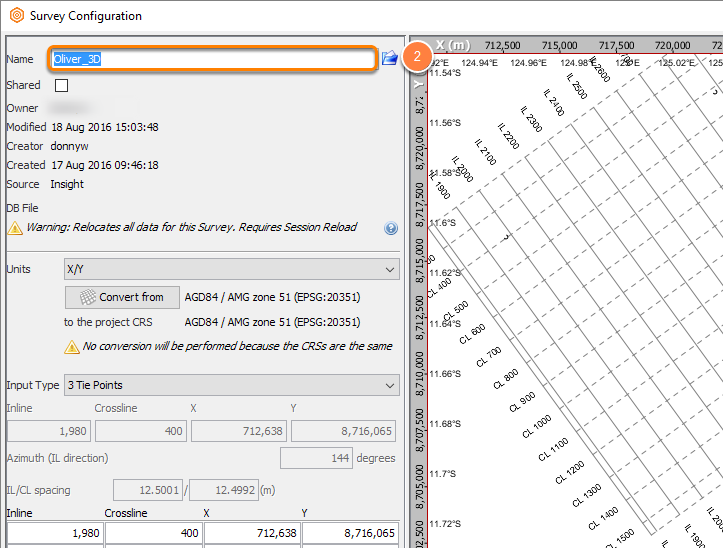Click project CRS text AGD84 / AMG zone 51
Viewport: 723px width, 548px height.
click(x=272, y=322)
